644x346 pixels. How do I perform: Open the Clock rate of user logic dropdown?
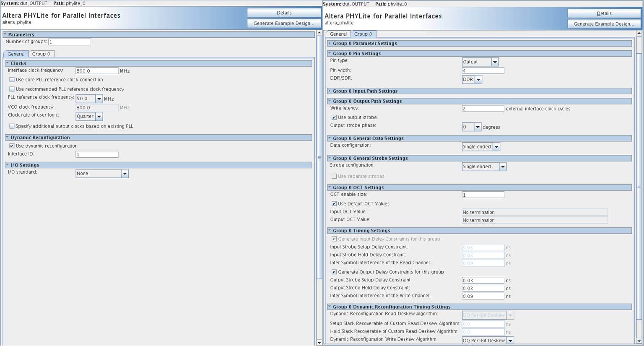[x=99, y=117]
